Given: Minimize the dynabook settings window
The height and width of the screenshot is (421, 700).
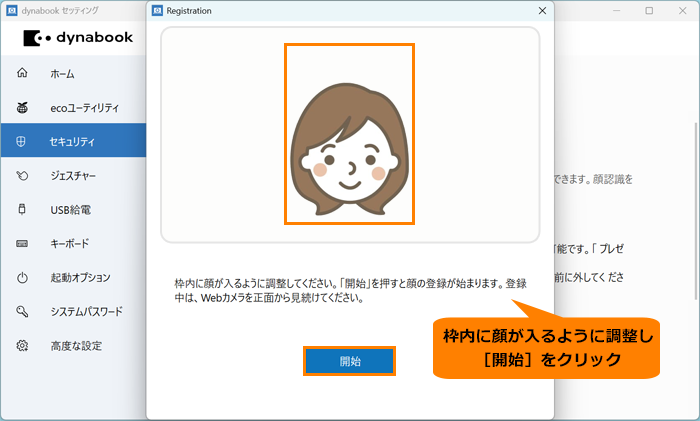Looking at the screenshot, I should tap(617, 10).
